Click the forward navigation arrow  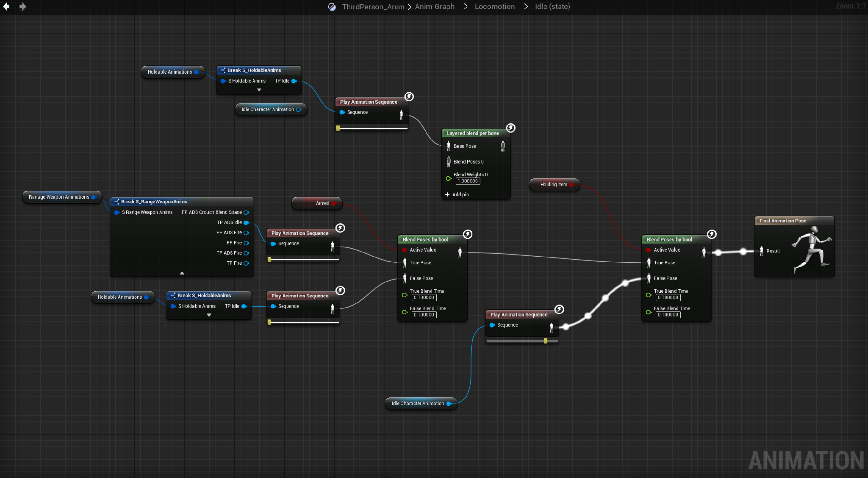[x=23, y=6]
